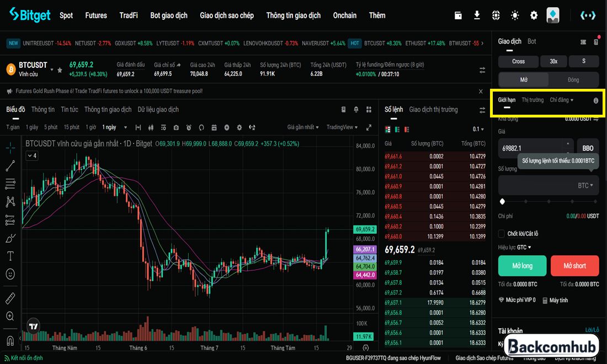Open the chart calendar date icon
607x364 pixels.
tap(214, 127)
